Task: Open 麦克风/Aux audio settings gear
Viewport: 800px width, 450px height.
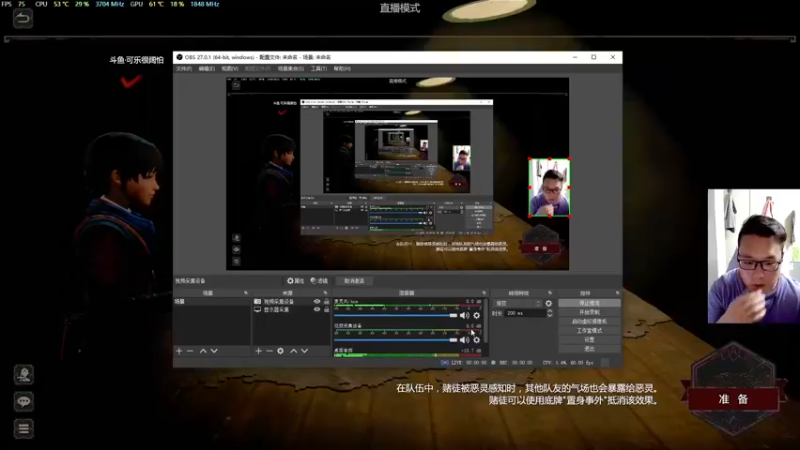Action: [477, 315]
